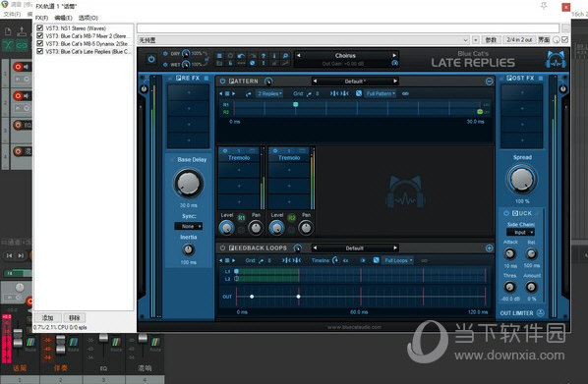Click the undo arrow in plugin toolbar

[x=241, y=56]
